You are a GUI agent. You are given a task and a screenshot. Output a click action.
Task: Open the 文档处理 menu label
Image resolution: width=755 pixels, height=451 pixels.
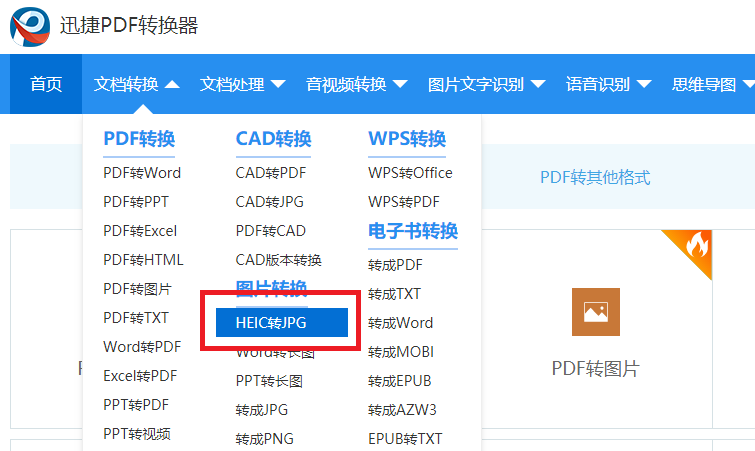pyautogui.click(x=232, y=84)
